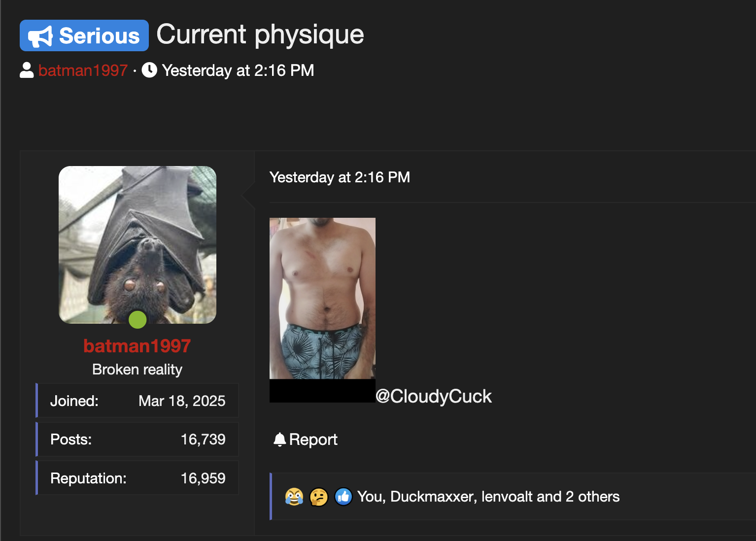View the list of users who reacted
The image size is (756, 541).
point(488,497)
